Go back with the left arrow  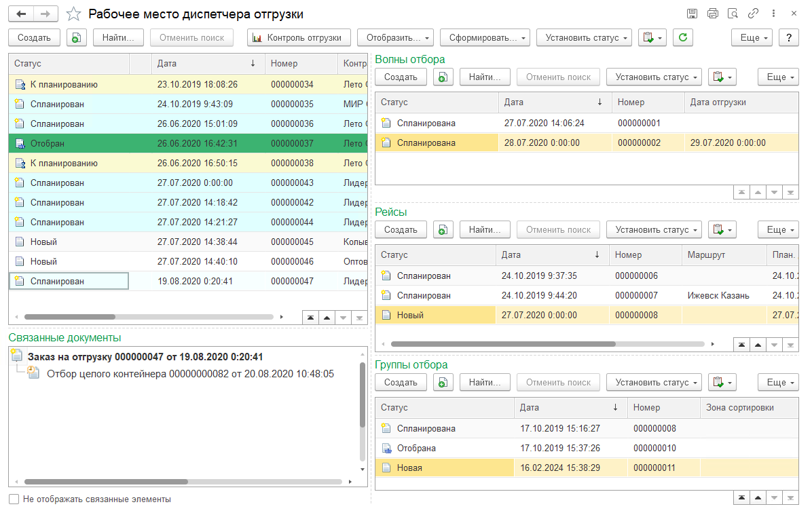click(x=21, y=14)
